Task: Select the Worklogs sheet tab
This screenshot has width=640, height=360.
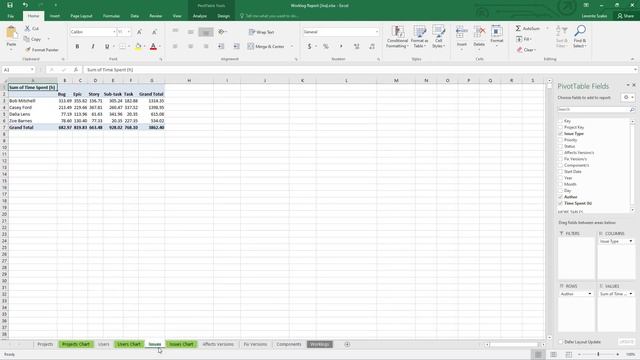Action: point(320,344)
